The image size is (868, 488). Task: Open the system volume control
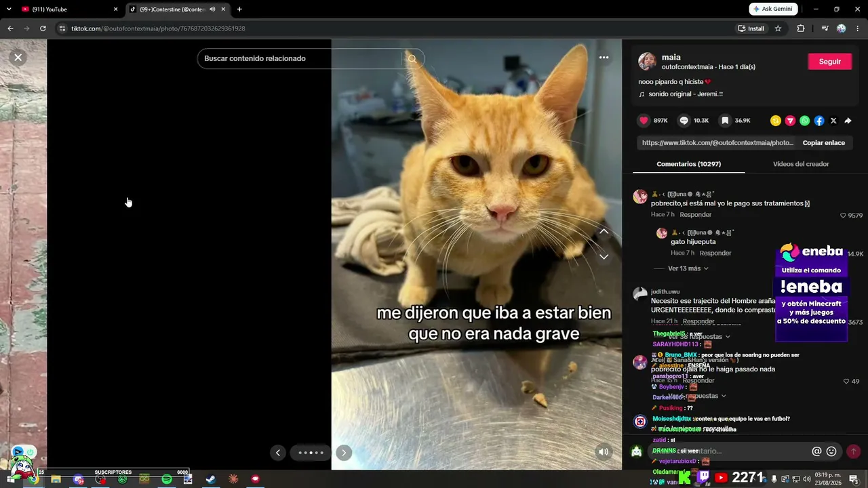click(807, 479)
